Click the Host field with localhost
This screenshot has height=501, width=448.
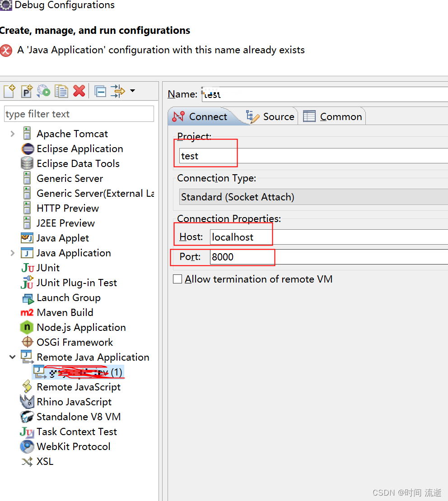pyautogui.click(x=329, y=237)
